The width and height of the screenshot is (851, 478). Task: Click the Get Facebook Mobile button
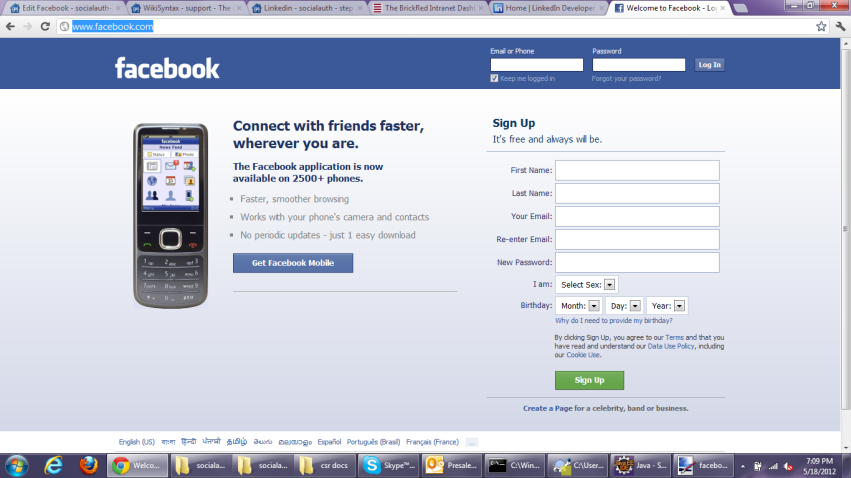click(x=293, y=263)
